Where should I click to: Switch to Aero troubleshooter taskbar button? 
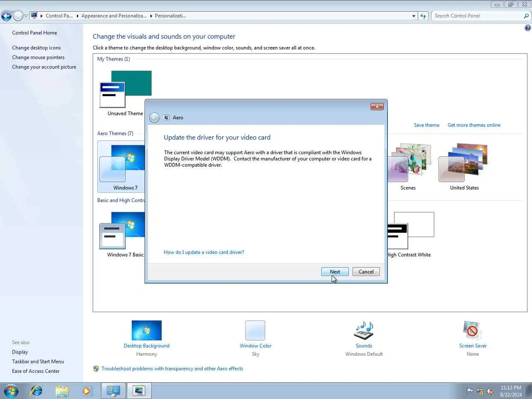[139, 391]
